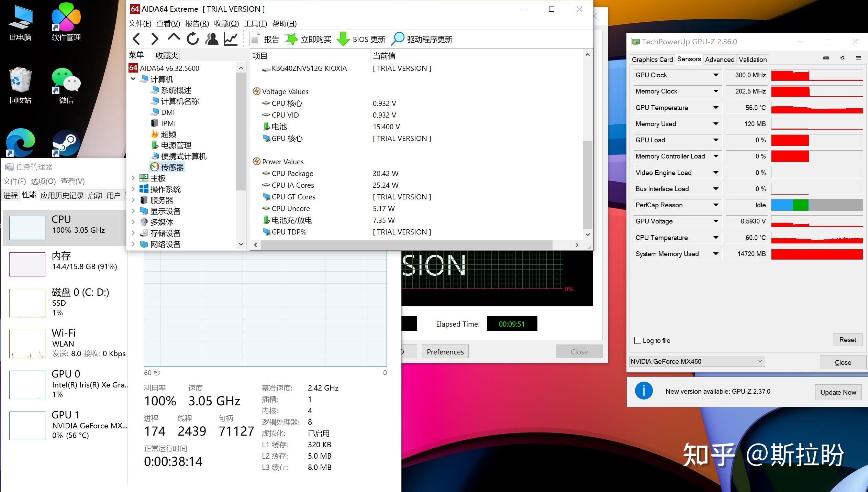Viewport: 868px width, 492px height.
Task: Click the AIDA64 sensor list vertical scrollbar
Action: point(588,185)
